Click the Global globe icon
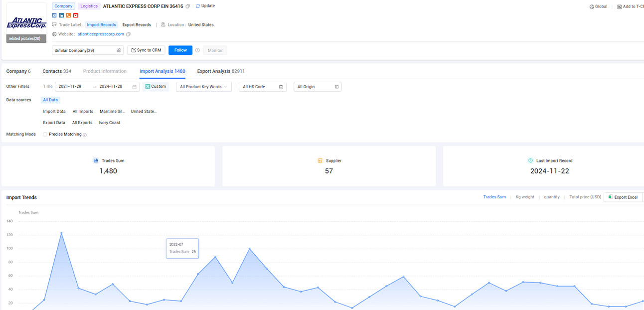 (x=592, y=7)
